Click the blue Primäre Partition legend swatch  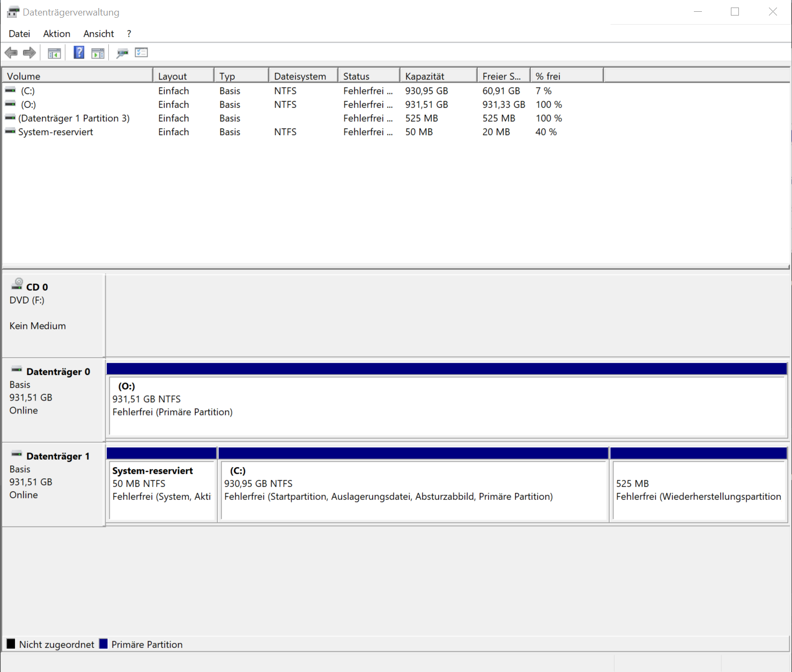(x=103, y=644)
